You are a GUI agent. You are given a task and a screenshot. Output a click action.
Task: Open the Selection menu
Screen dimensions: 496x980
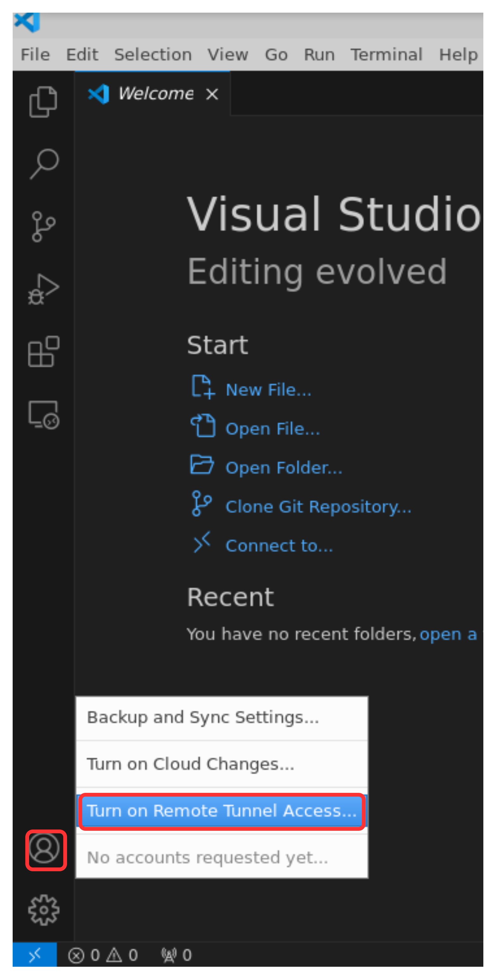153,55
